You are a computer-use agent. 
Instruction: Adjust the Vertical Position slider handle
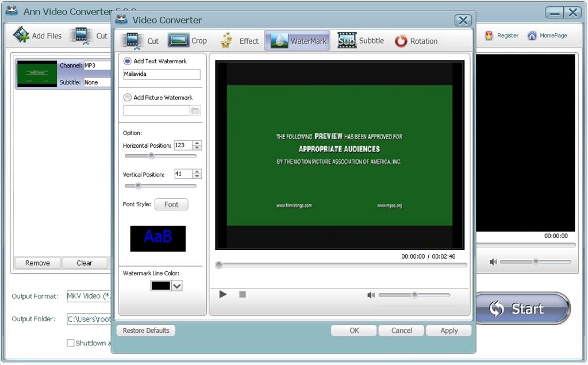[x=138, y=186]
